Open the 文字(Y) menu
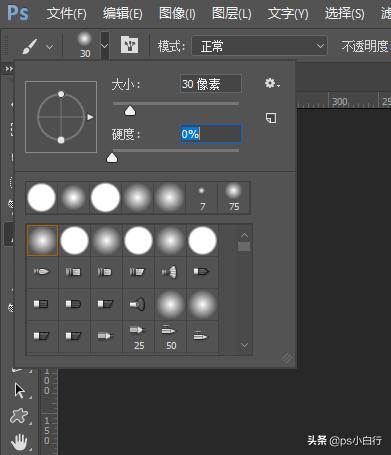 (x=288, y=14)
